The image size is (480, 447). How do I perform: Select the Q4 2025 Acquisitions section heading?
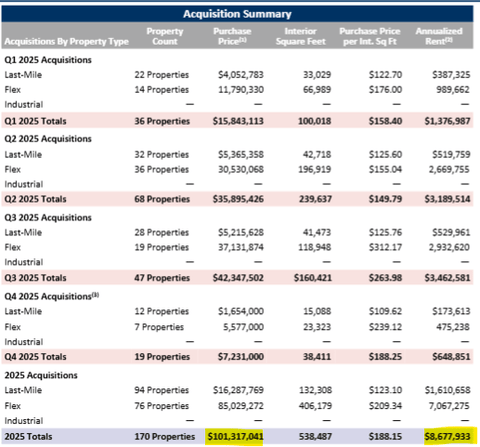pos(51,296)
